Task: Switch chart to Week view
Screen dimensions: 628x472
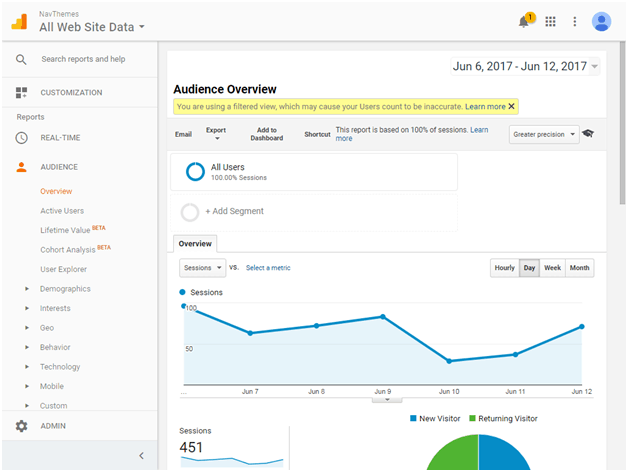Action: click(552, 268)
